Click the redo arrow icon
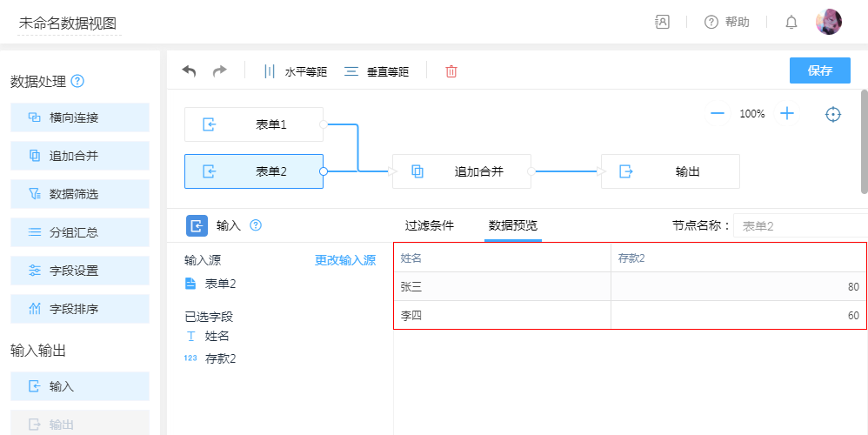 [x=219, y=71]
